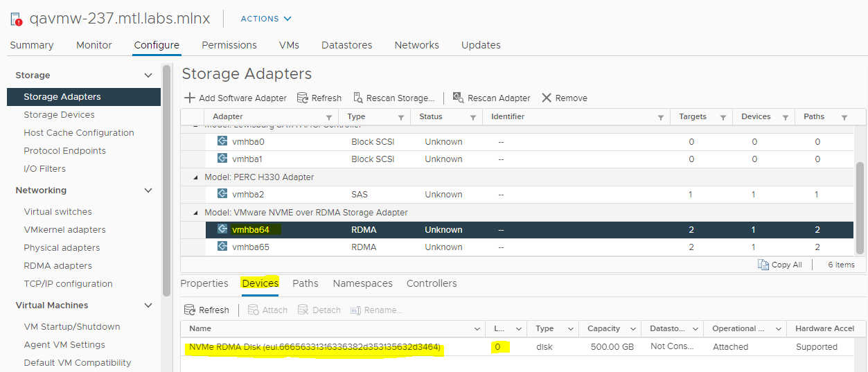Image resolution: width=868 pixels, height=372 pixels.
Task: Open the Permissions tab
Action: click(229, 45)
